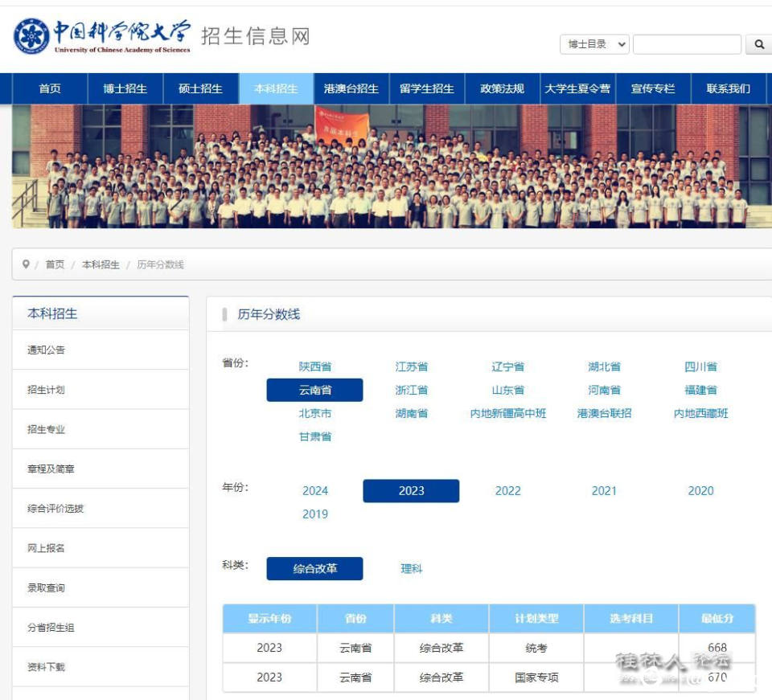Click inside the search input box
This screenshot has width=772, height=700.
coord(688,44)
